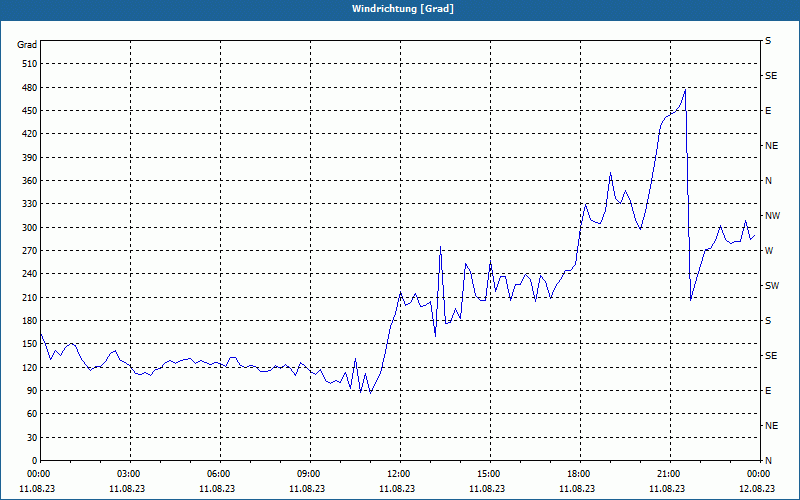Viewport: 800px width, 500px height.
Task: Click the chart title 'Windrichtung [Grad]'
Action: click(403, 9)
